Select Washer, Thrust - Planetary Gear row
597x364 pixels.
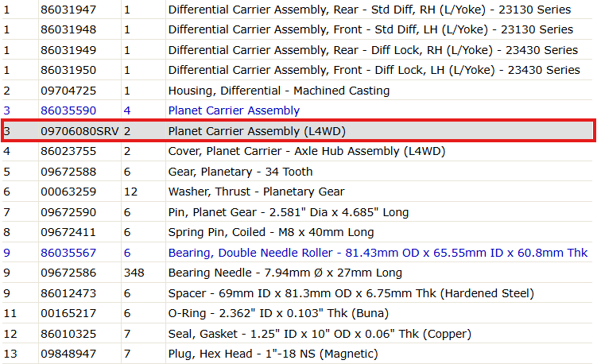coord(297,192)
